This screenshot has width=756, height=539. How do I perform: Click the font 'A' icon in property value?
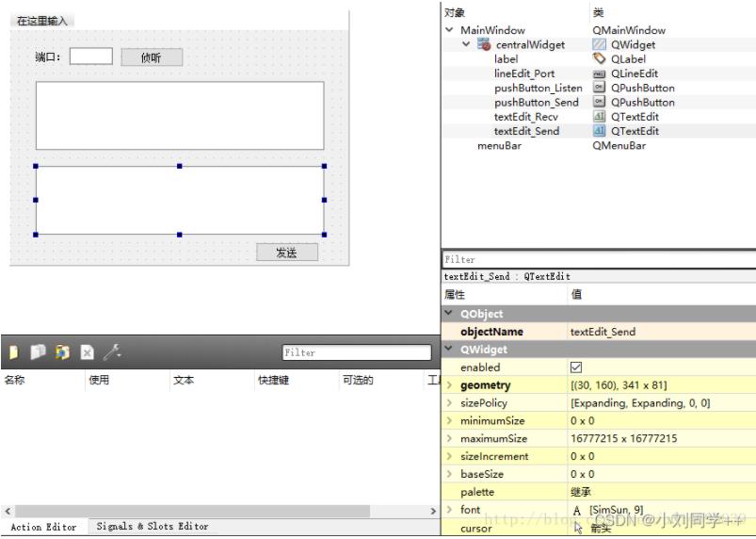pos(576,510)
